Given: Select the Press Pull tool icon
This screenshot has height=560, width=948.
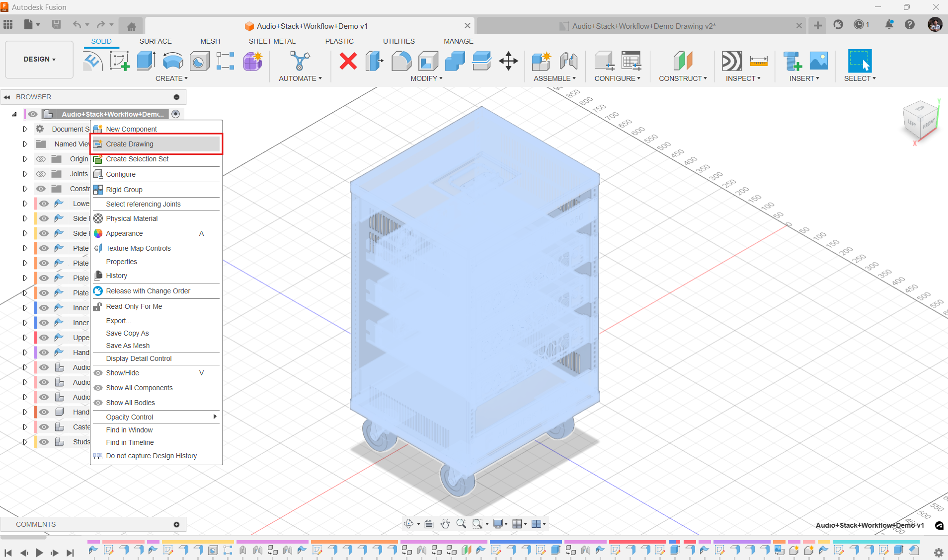Looking at the screenshot, I should point(374,61).
